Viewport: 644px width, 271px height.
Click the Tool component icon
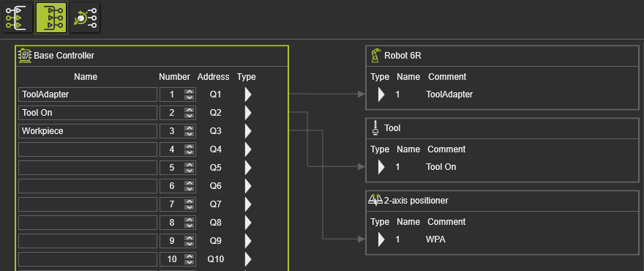(375, 128)
